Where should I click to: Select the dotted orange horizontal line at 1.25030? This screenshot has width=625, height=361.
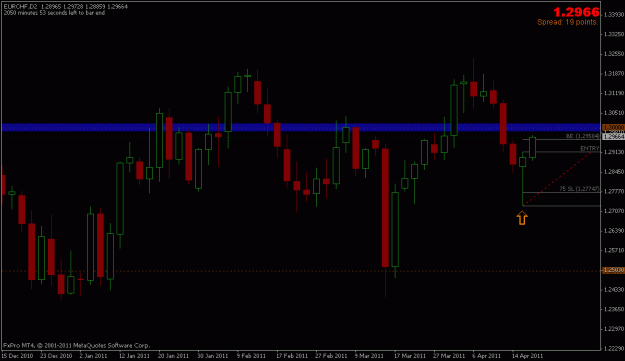point(301,271)
